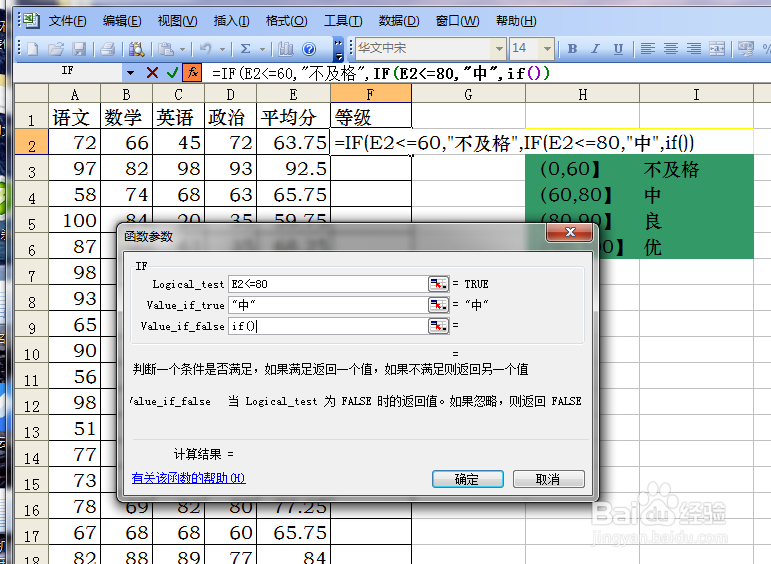
Task: Toggle Bold formatting
Action: coord(572,49)
